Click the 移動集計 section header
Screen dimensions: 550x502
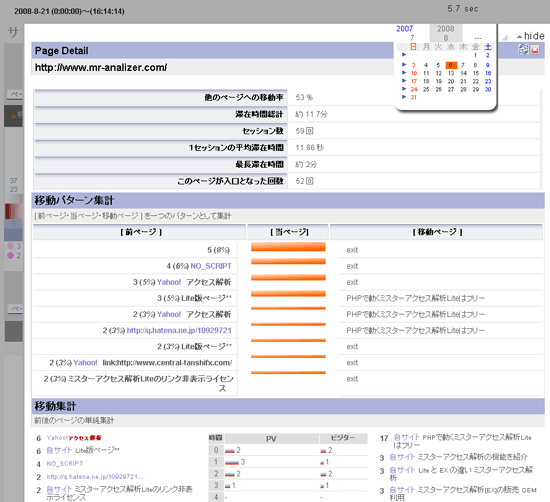click(x=288, y=406)
